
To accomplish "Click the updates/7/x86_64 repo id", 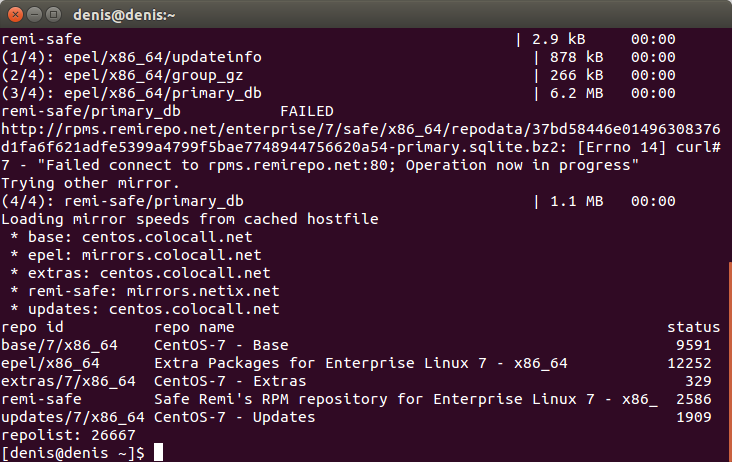I will point(73,417).
